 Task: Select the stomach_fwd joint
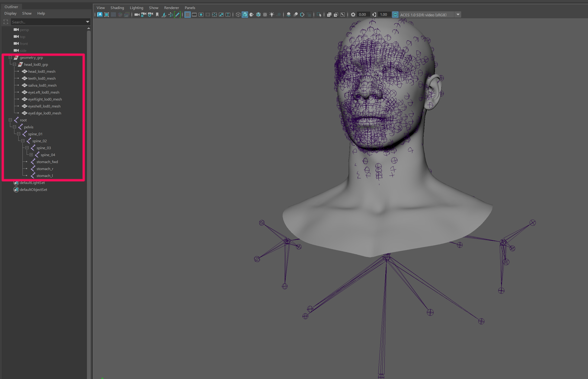(47, 162)
